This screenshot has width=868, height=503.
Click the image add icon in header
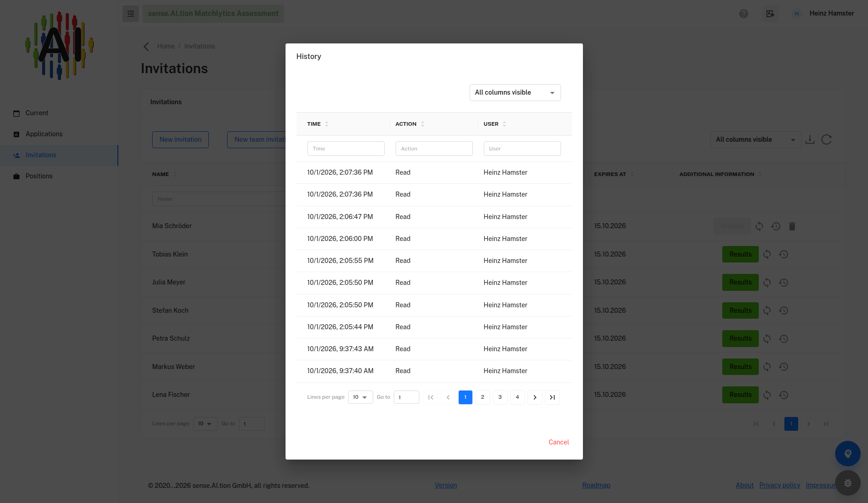point(770,14)
